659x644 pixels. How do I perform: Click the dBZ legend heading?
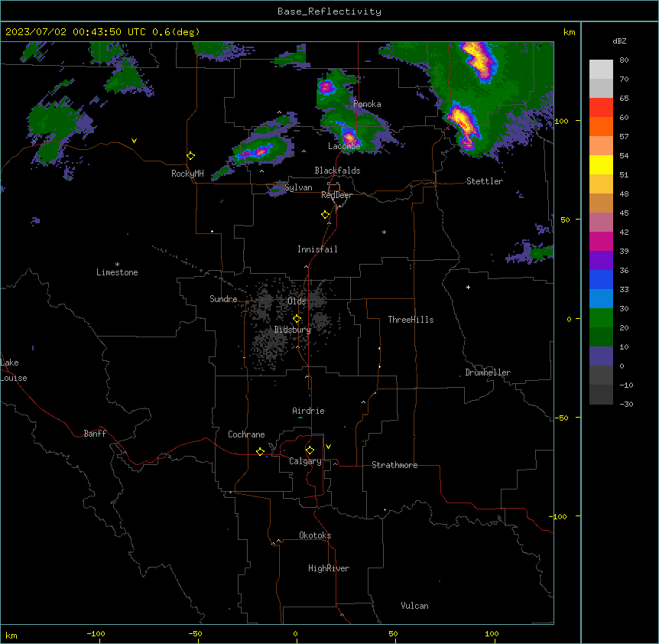click(619, 41)
